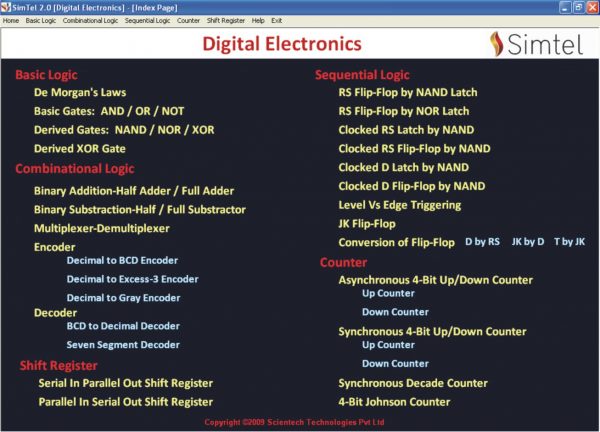Minimize the SimTel window
600x432 pixels.
[x=565, y=8]
